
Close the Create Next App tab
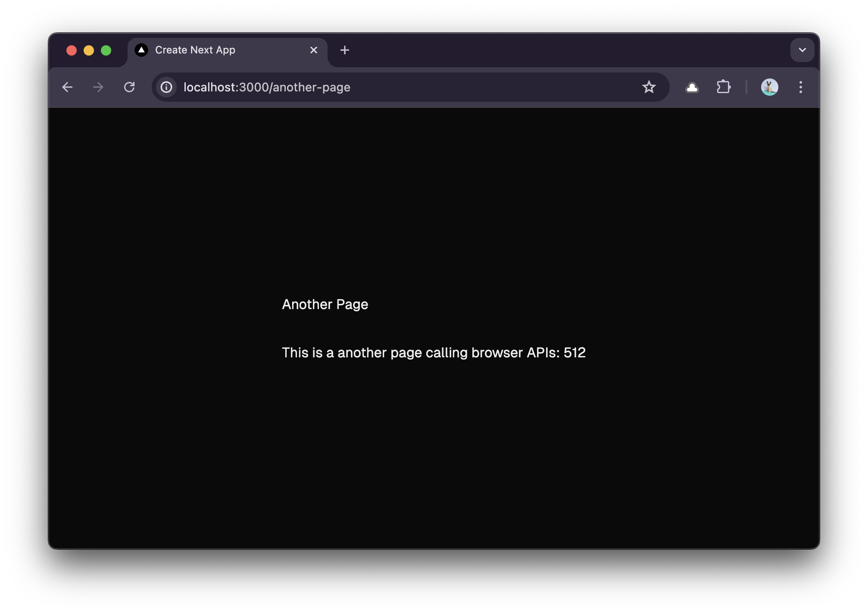[x=314, y=50]
